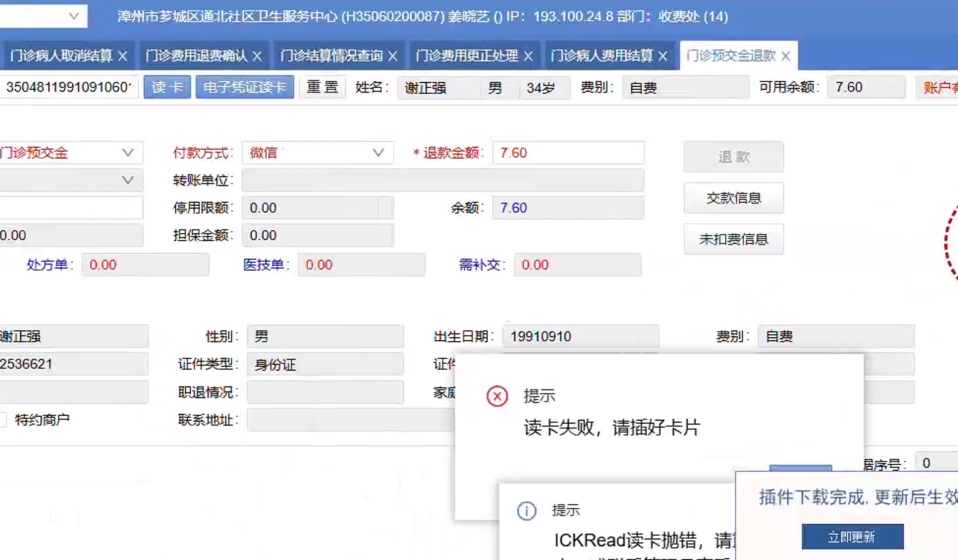Click the blue info icon in ICKRead prompt
Viewport: 958px width, 560px height.
tap(526, 510)
